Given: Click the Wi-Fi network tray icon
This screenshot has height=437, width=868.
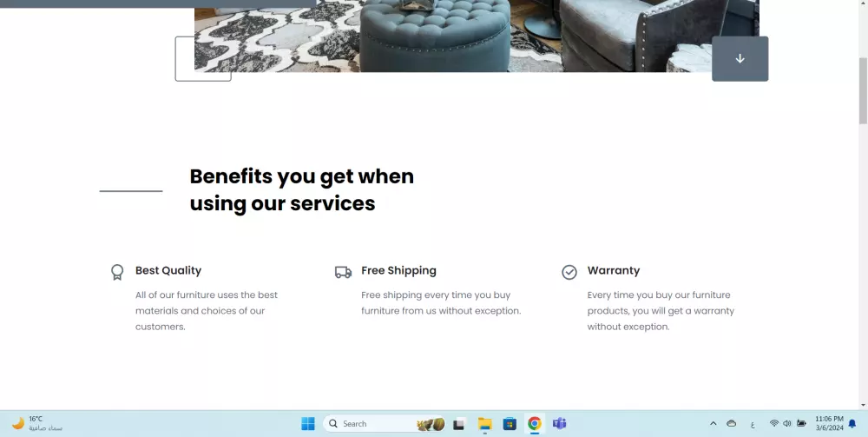Looking at the screenshot, I should pos(774,424).
